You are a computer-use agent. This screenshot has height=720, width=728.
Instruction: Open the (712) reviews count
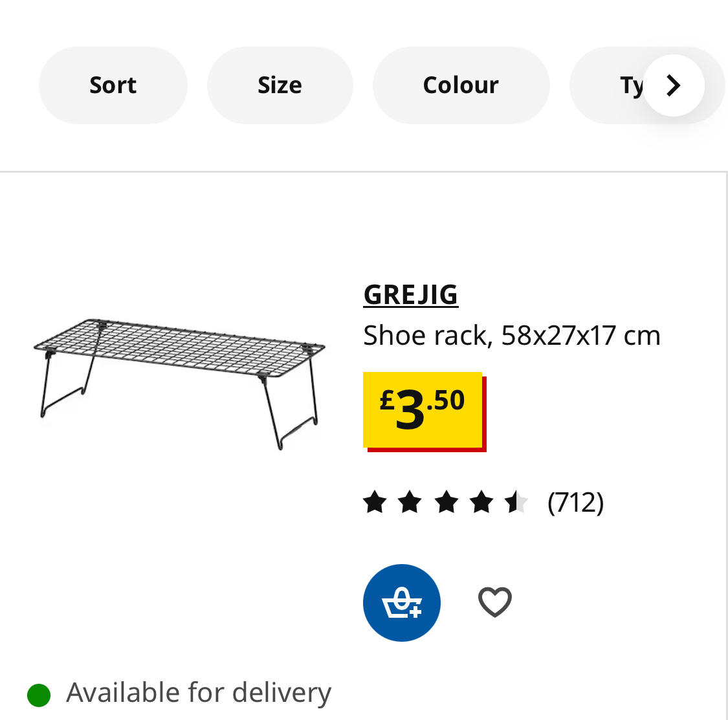point(575,502)
